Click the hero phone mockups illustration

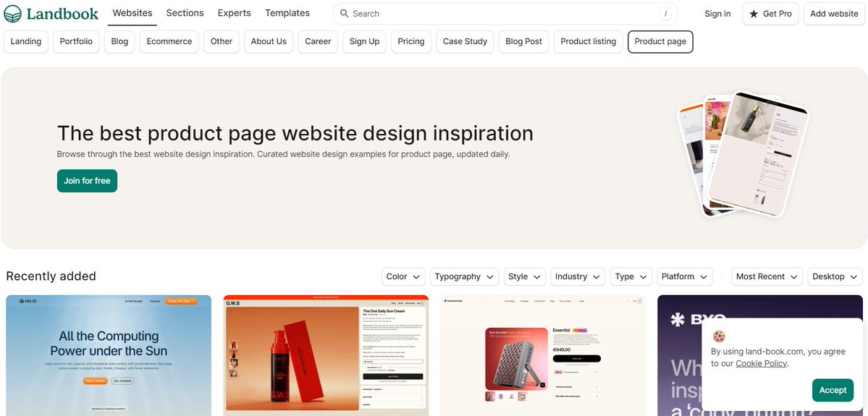coord(743,155)
